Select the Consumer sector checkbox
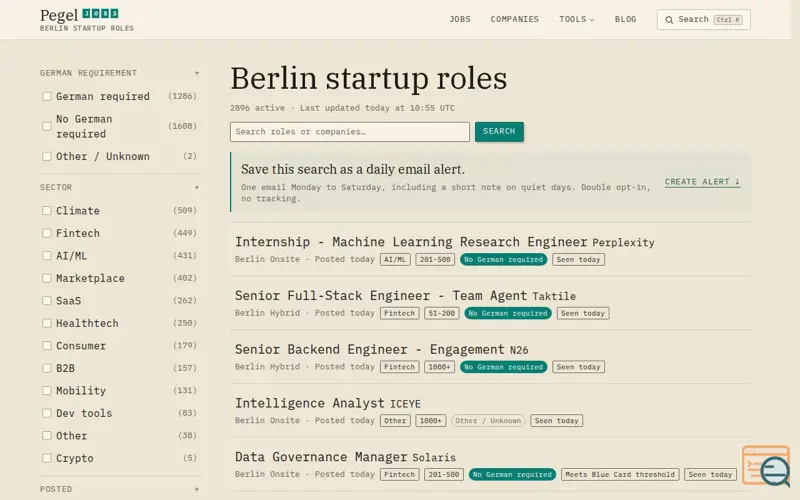The height and width of the screenshot is (500, 800). pos(46,345)
